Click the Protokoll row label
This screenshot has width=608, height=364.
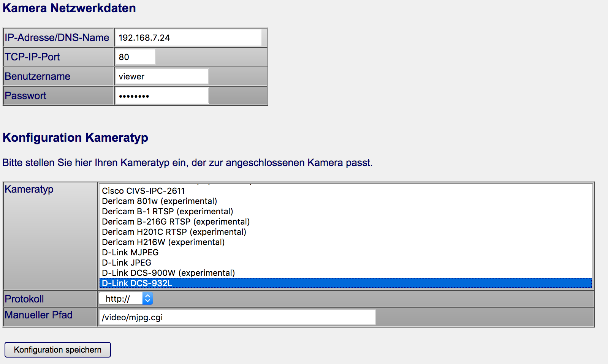click(24, 299)
